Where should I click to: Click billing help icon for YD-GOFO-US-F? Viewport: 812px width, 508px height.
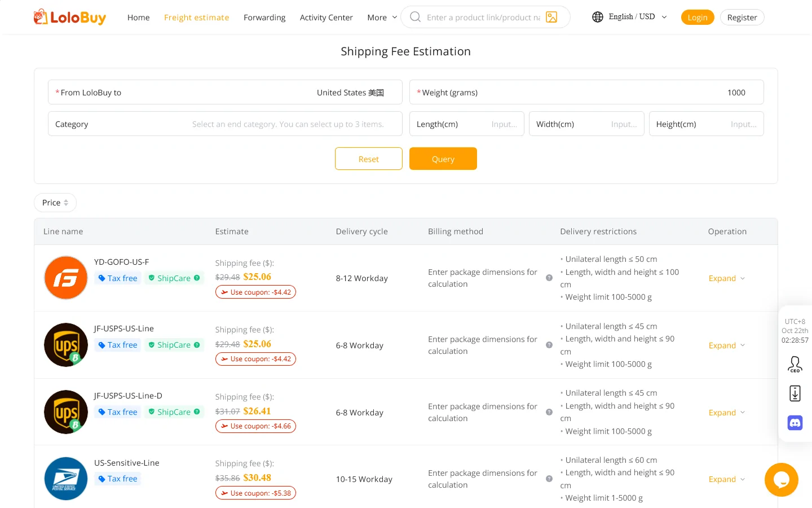(x=549, y=278)
